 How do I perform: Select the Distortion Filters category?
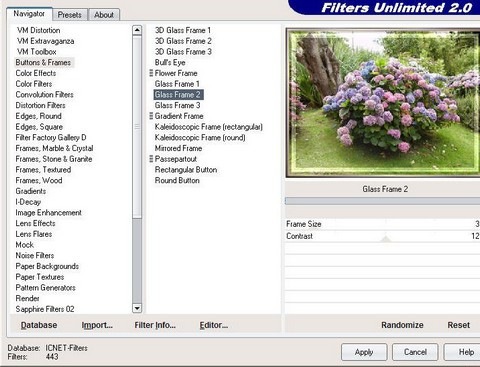coord(40,105)
